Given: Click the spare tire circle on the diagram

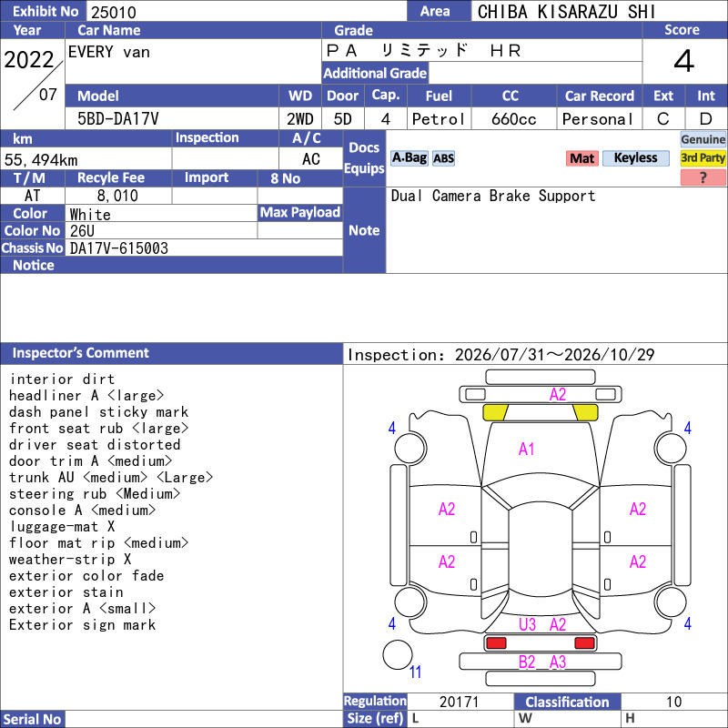Looking at the screenshot, I should click(398, 654).
